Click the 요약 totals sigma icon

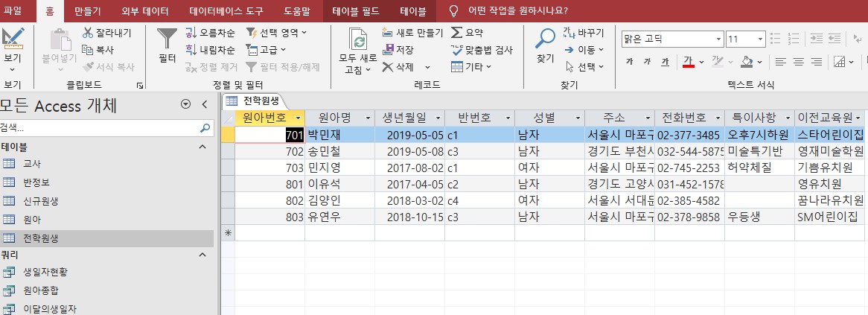(x=458, y=32)
